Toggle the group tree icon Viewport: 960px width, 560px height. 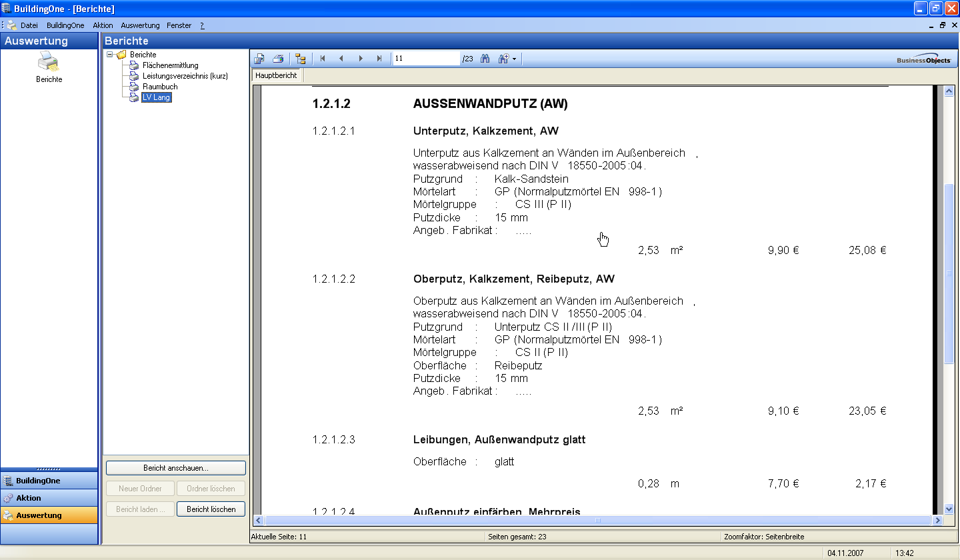[x=301, y=59]
